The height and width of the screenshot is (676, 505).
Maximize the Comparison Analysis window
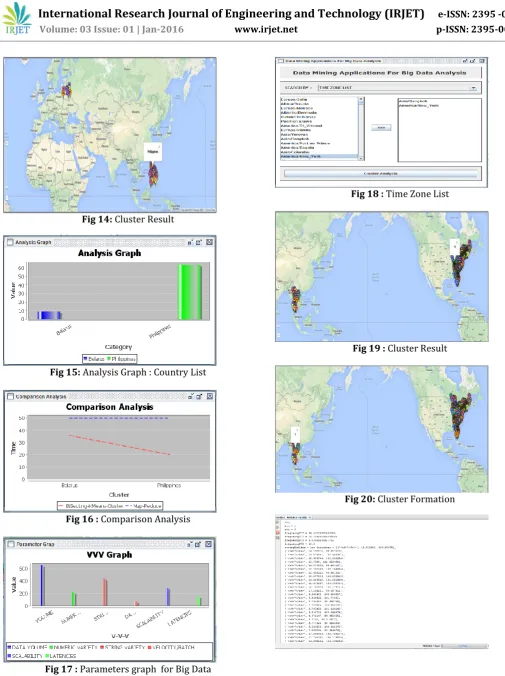(x=199, y=396)
